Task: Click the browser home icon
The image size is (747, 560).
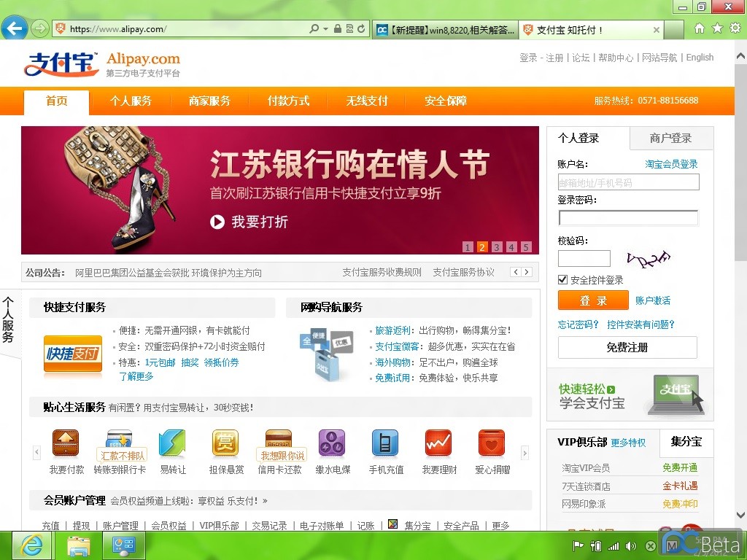Action: (700, 28)
